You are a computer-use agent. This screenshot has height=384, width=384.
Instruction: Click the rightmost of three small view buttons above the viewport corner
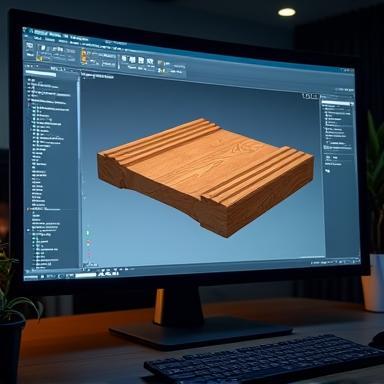pyautogui.click(x=316, y=96)
